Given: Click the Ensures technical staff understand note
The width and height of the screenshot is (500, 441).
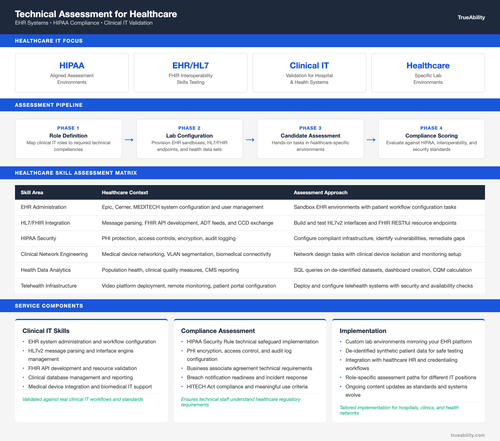Looking at the screenshot, I should pos(241,402).
